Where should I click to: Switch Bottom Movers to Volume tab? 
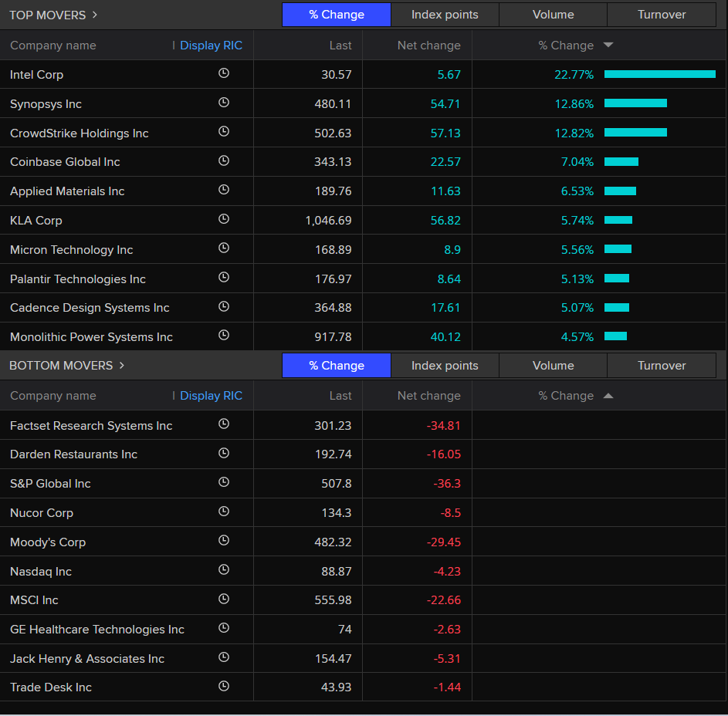tap(553, 365)
